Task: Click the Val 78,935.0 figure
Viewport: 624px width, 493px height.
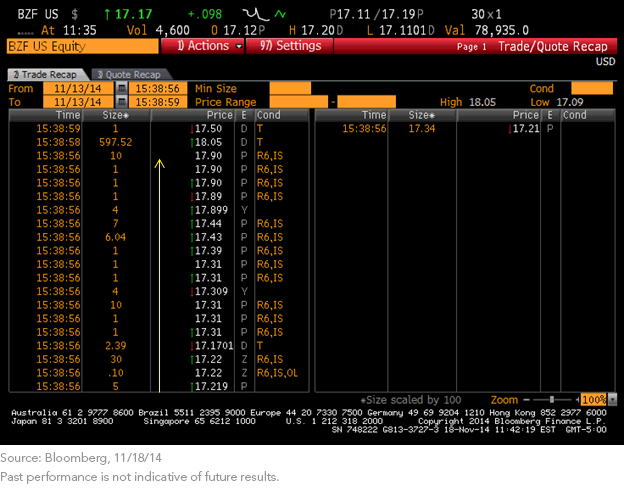Action: coord(501,30)
